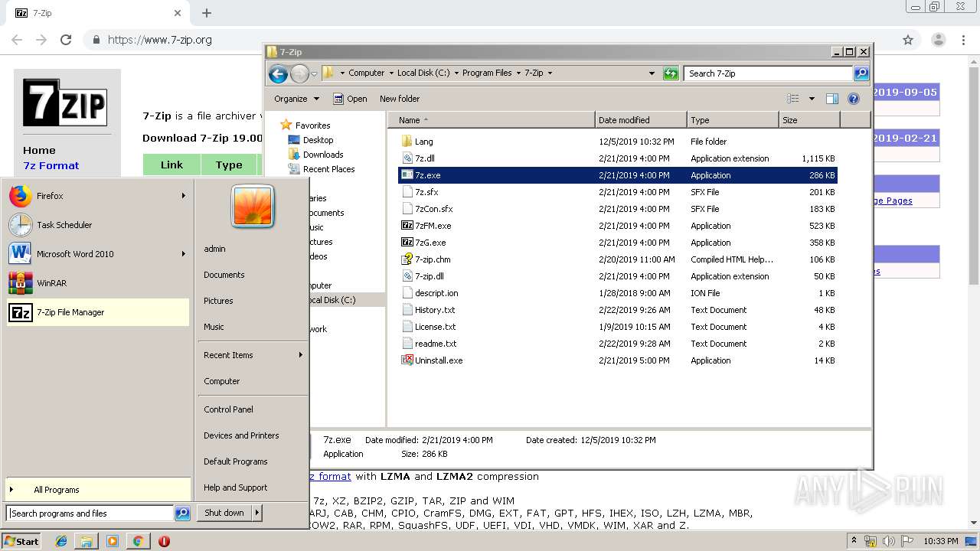The width and height of the screenshot is (980, 551).
Task: Open the recent pages dropdown arrow
Action: (314, 74)
